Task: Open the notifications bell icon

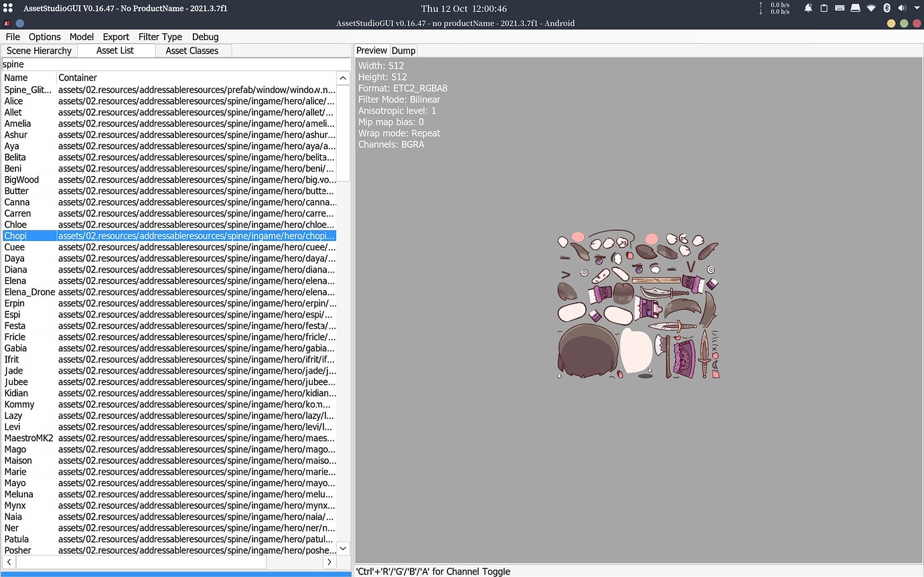Action: [809, 8]
